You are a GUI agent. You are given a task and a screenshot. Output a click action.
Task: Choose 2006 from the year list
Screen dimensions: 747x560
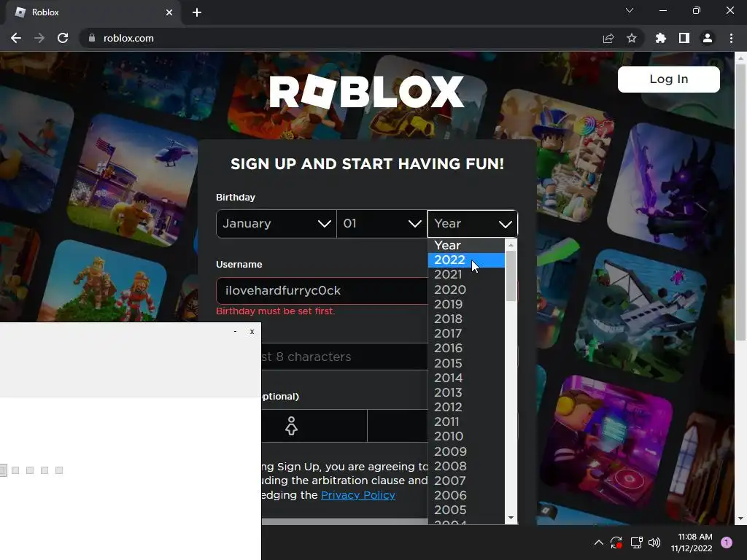pos(466,495)
